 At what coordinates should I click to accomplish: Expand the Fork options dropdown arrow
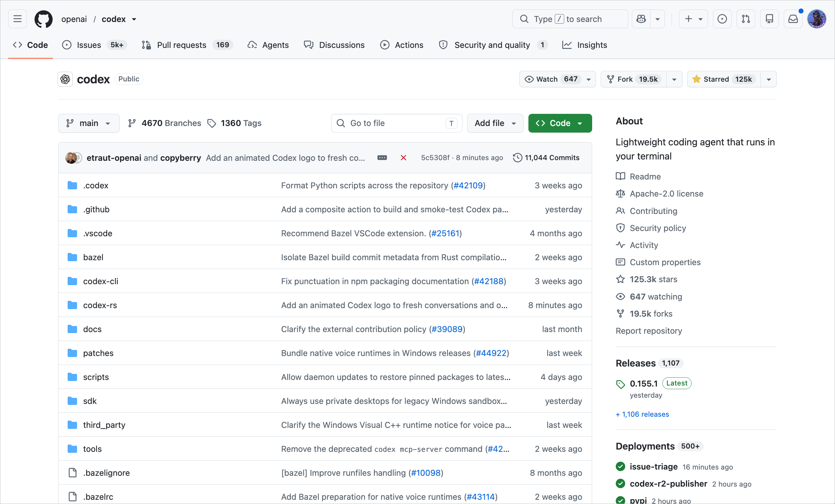coord(674,79)
